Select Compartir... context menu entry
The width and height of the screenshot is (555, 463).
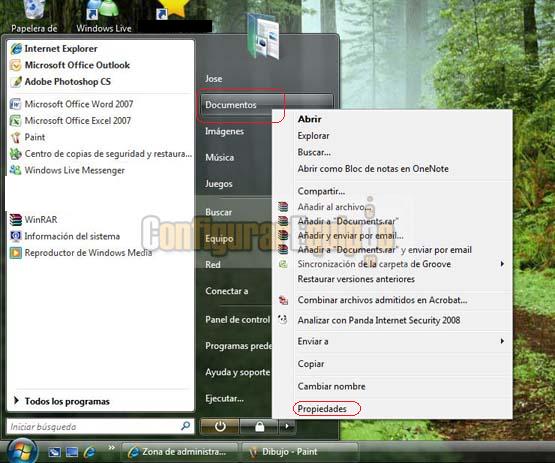click(321, 191)
